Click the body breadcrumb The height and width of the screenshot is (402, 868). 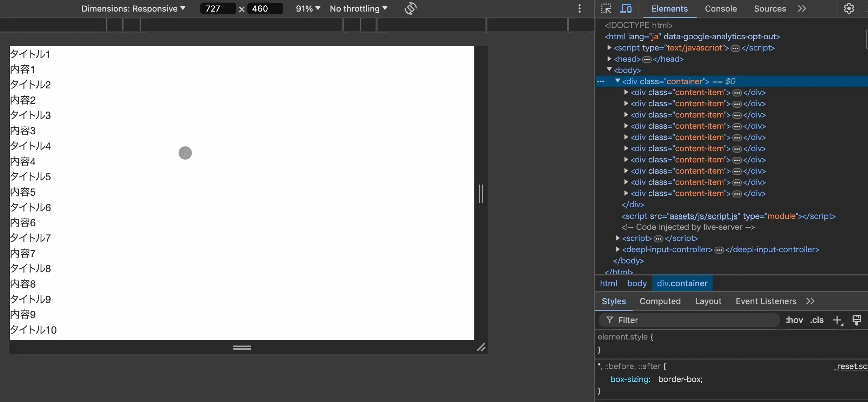pos(637,283)
